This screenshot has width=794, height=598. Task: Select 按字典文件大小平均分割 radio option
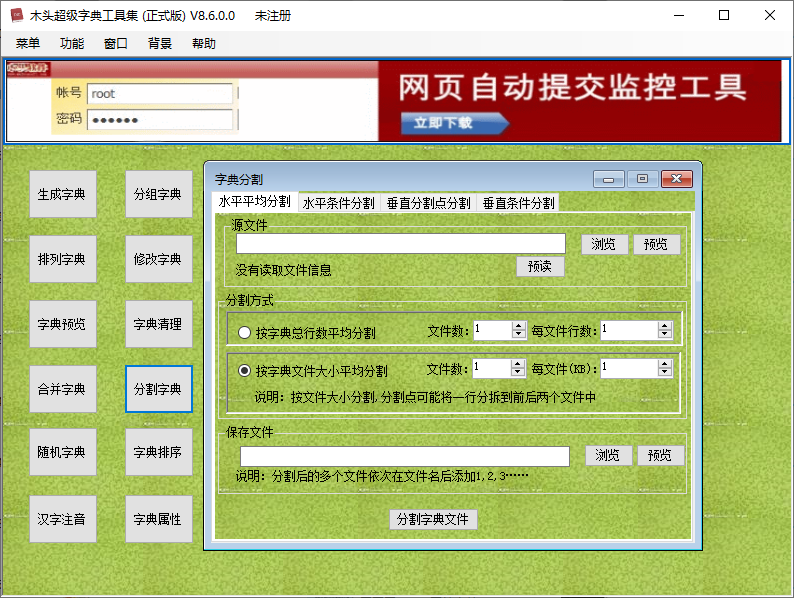click(245, 370)
